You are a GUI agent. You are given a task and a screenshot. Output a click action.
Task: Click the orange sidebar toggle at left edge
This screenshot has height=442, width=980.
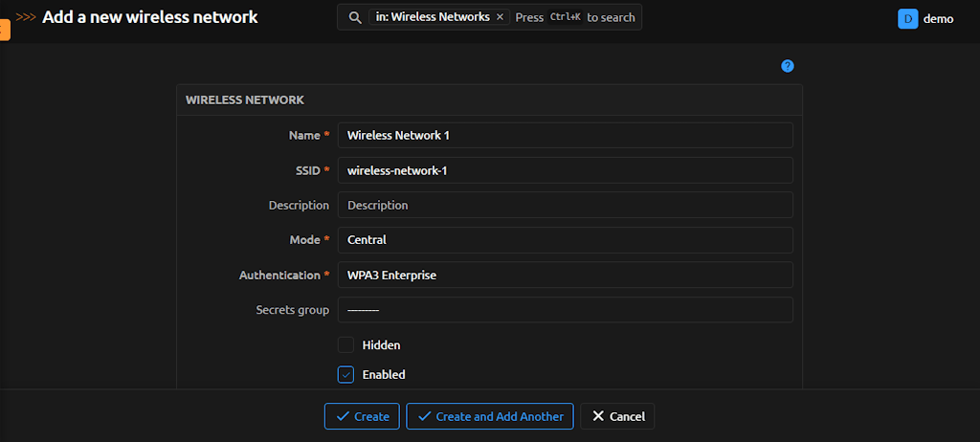4,29
